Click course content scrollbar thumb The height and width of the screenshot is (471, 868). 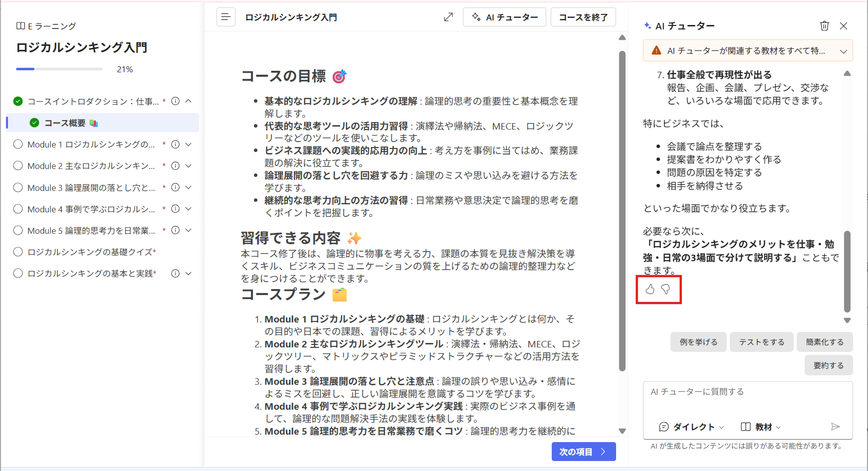622,211
